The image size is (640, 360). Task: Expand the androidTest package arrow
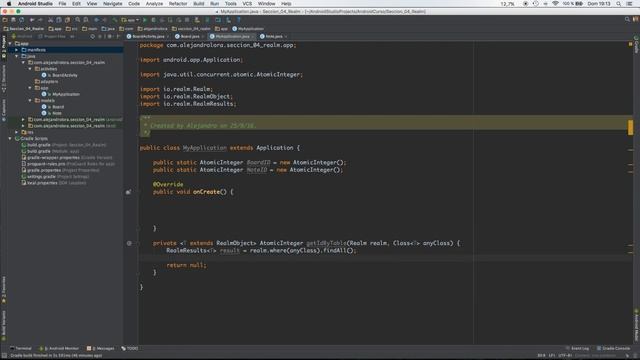pyautogui.click(x=23, y=120)
